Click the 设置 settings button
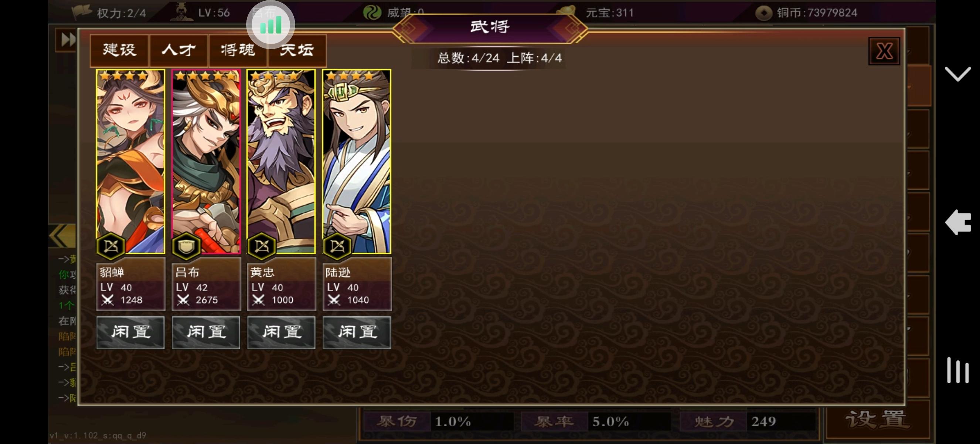Screen dimensions: 980x444 (877, 420)
